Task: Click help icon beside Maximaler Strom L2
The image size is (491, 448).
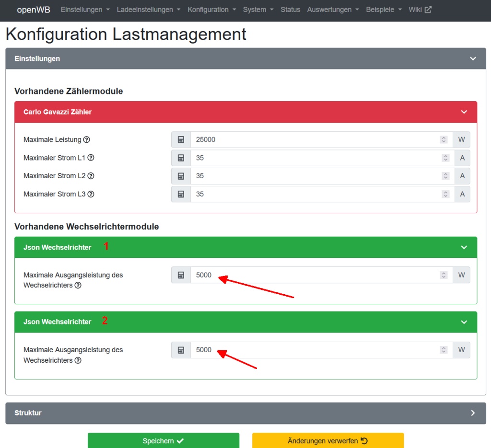Action: (91, 176)
